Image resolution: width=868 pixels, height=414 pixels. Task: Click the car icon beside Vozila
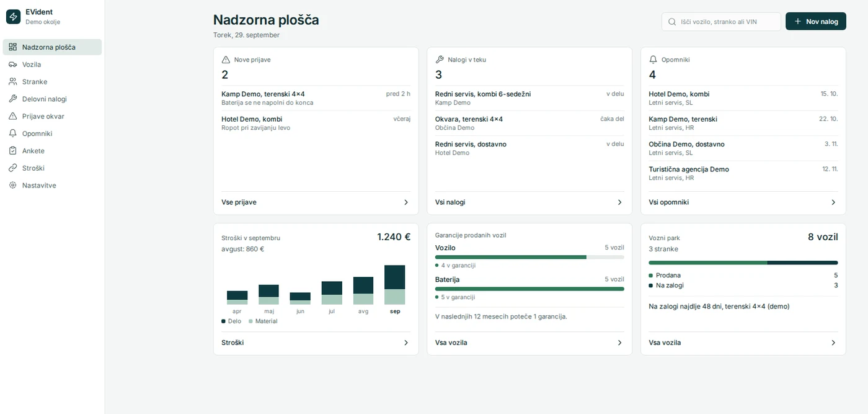(x=12, y=65)
